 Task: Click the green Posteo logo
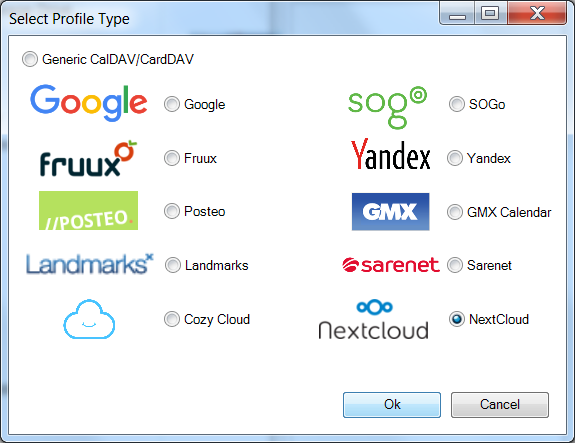point(88,210)
